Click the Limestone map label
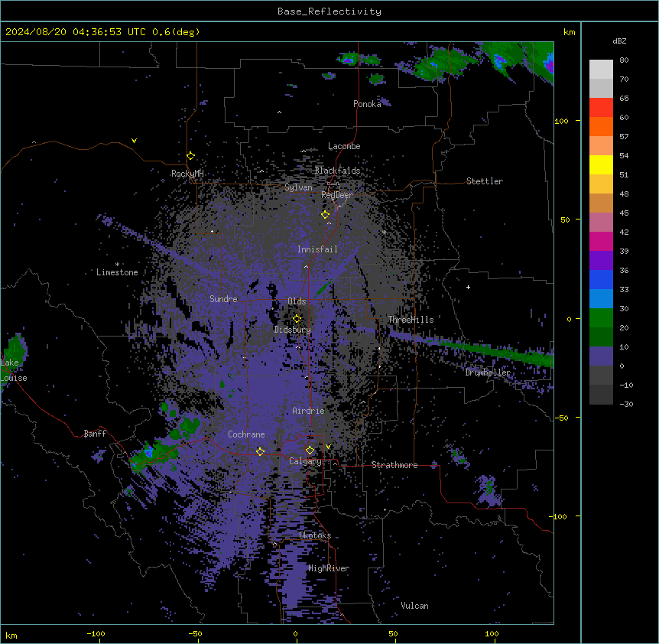 [x=117, y=272]
